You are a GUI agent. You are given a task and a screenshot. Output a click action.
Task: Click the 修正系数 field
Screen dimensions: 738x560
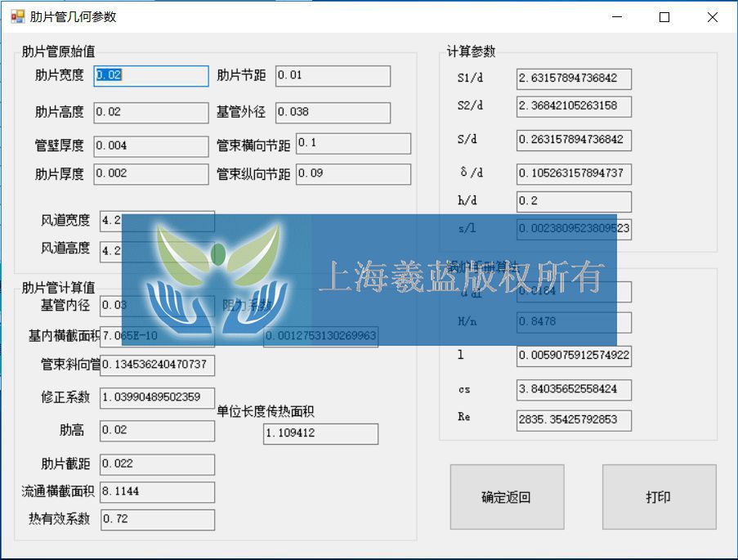pos(157,398)
